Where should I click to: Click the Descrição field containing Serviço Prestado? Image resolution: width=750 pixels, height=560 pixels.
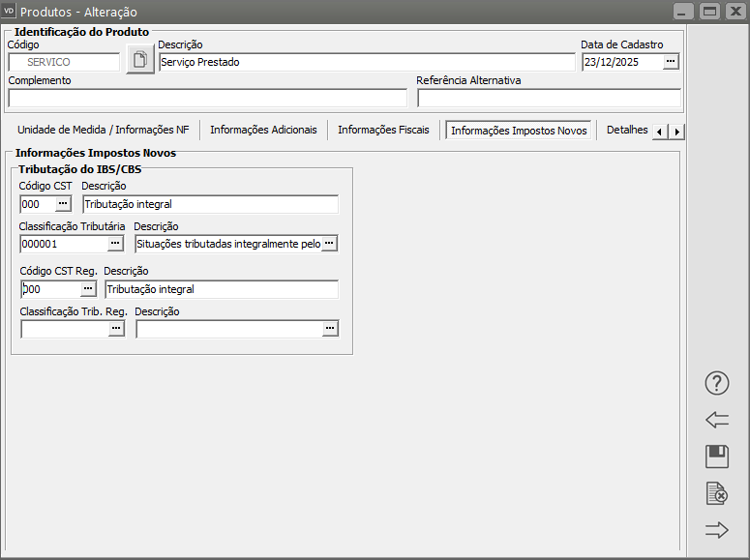pyautogui.click(x=367, y=62)
